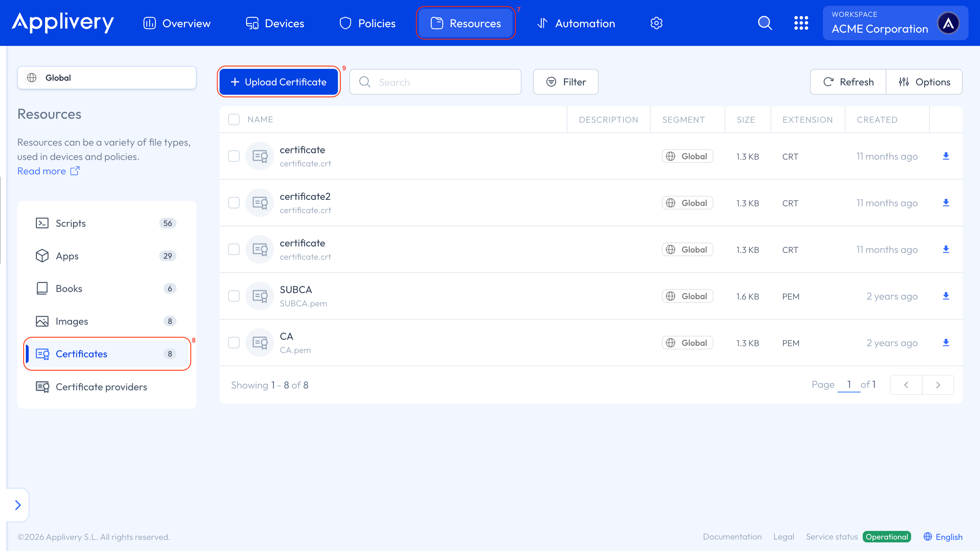Viewport: 980px width, 551px height.
Task: Open the apps grid launcher icon
Action: point(801,23)
